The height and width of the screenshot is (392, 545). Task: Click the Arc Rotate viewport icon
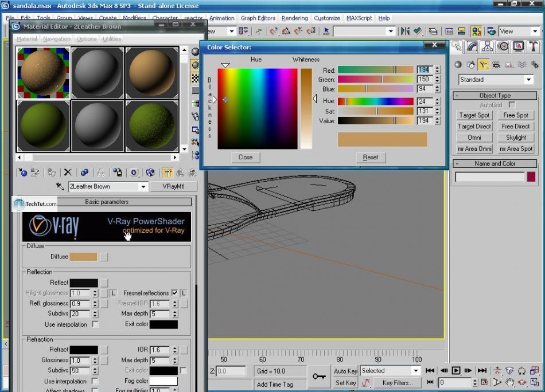(x=522, y=383)
